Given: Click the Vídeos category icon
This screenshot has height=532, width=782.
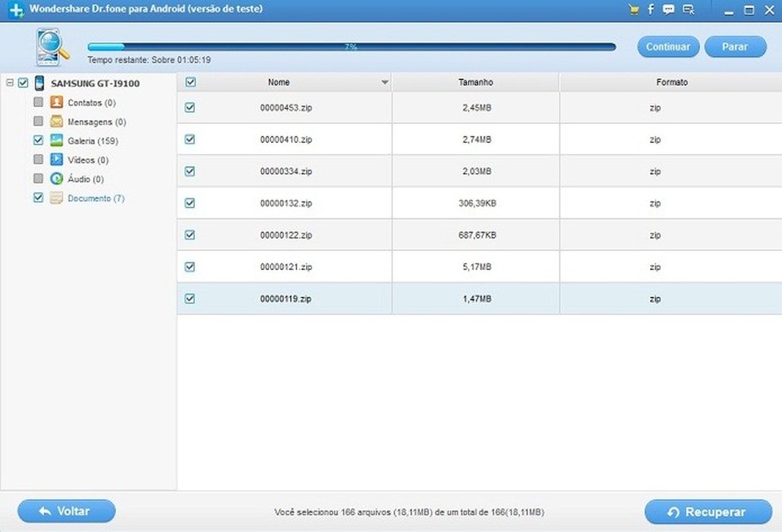Looking at the screenshot, I should (56, 160).
